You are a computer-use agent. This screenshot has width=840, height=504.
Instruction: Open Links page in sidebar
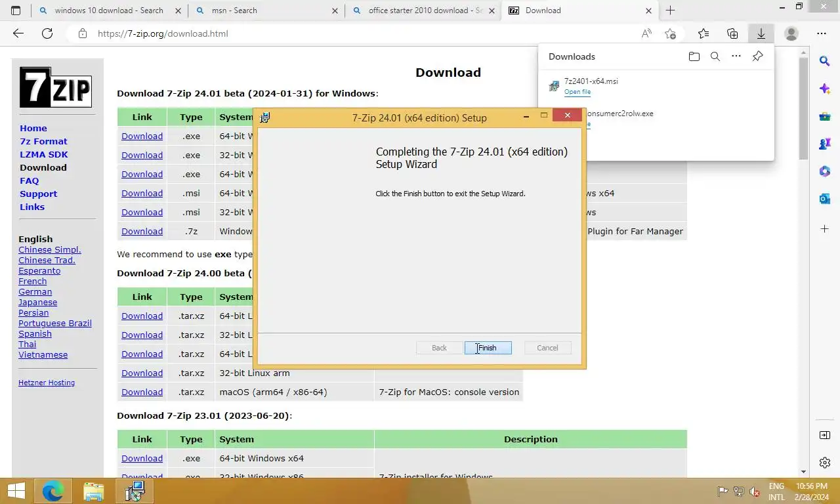coord(32,207)
